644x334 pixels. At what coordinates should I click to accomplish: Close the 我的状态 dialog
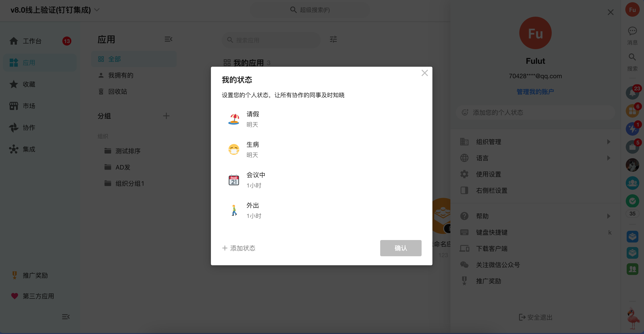pyautogui.click(x=425, y=73)
